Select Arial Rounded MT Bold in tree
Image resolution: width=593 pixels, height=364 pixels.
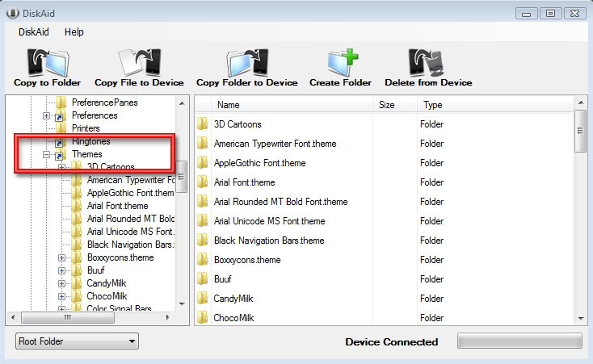tap(131, 219)
